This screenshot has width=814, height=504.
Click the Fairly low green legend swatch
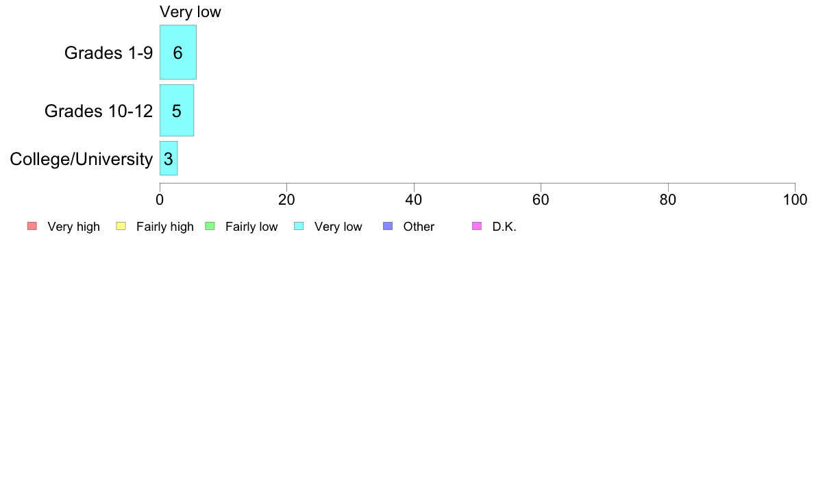point(210,226)
